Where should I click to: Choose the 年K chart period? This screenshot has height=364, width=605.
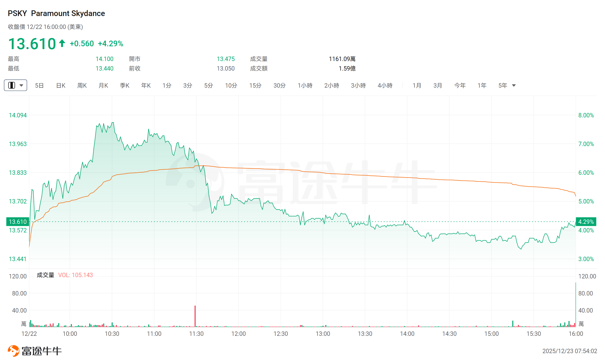coord(146,86)
